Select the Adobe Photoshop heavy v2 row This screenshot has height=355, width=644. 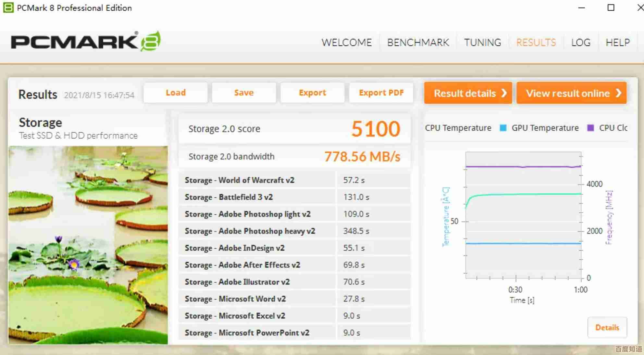coord(250,231)
